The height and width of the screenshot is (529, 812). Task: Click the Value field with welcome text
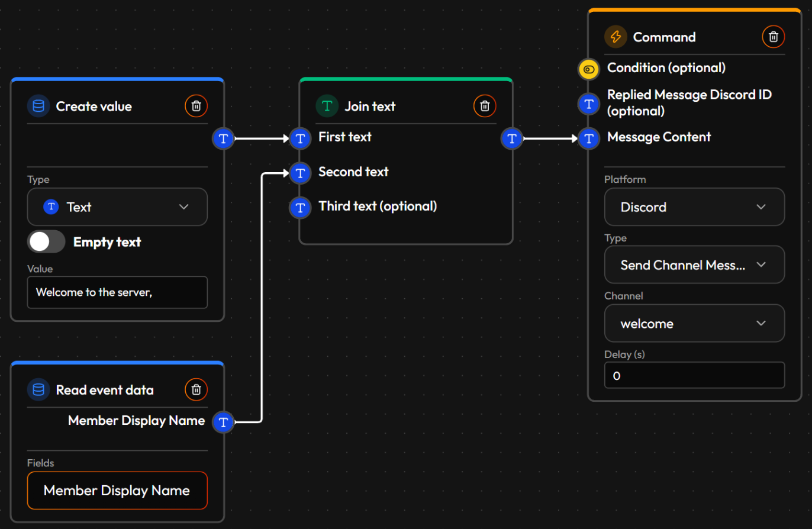tap(117, 292)
